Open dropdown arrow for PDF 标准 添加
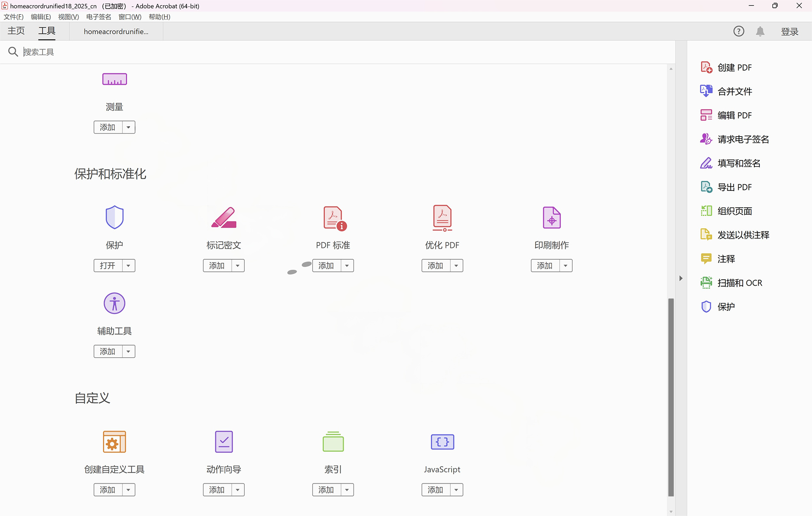 point(347,265)
